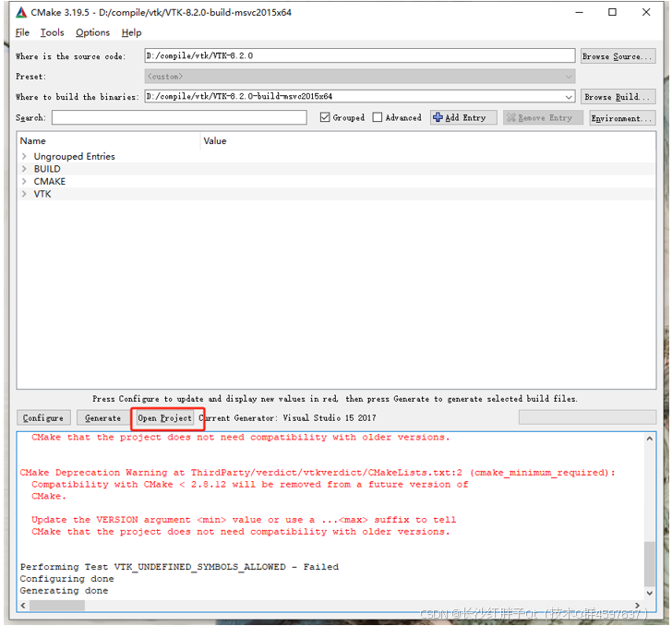
Task: Enable the Advanced checkbox
Action: [x=378, y=118]
